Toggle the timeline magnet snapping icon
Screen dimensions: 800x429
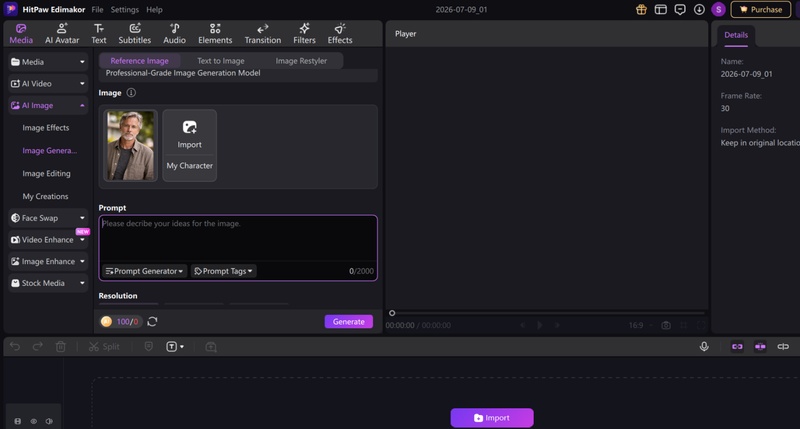coord(760,347)
